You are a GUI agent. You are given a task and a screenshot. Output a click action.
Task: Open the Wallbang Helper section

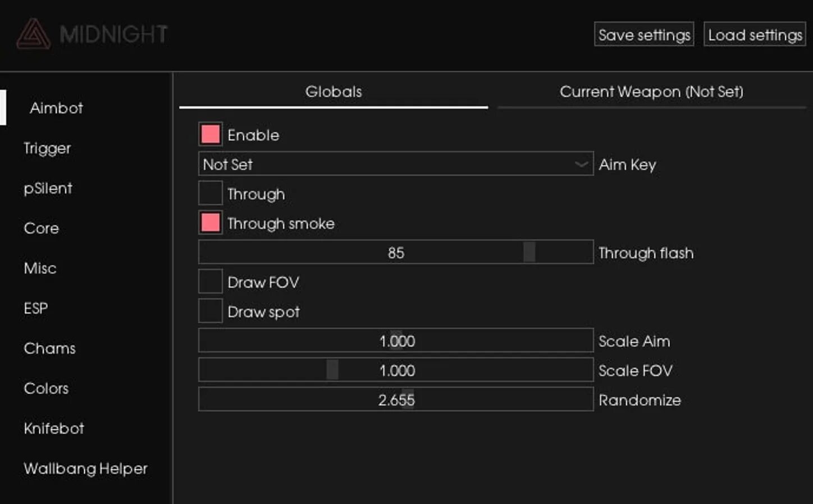tap(85, 468)
